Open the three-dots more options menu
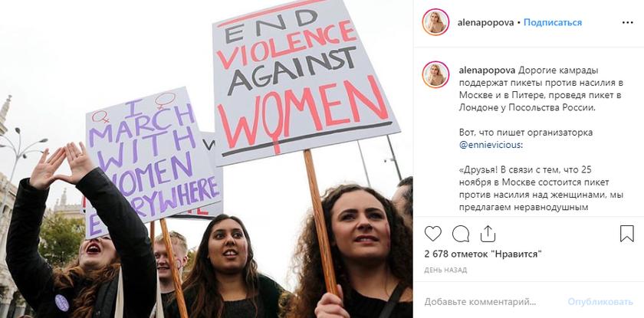Viewport: 644px width, 318px height. coord(628,22)
